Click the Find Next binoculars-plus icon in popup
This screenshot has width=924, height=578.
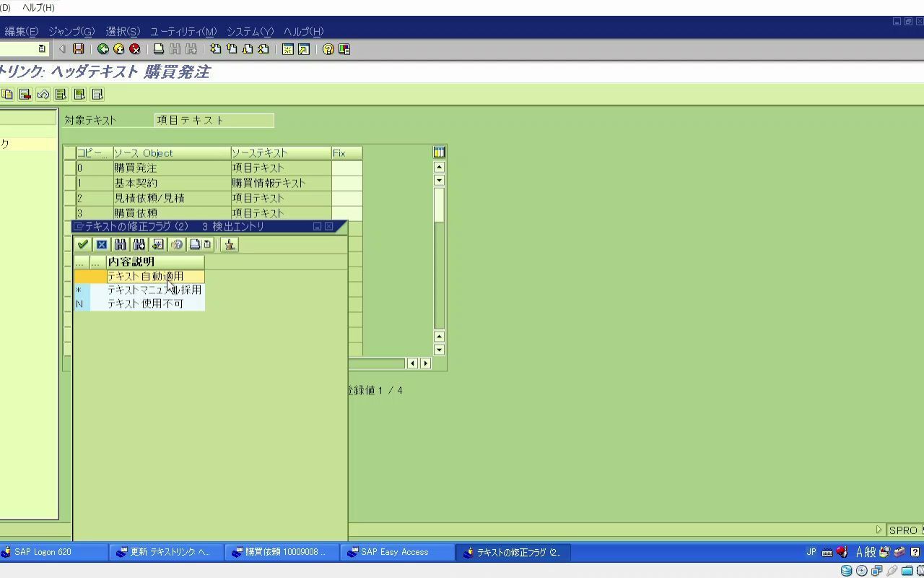point(139,244)
